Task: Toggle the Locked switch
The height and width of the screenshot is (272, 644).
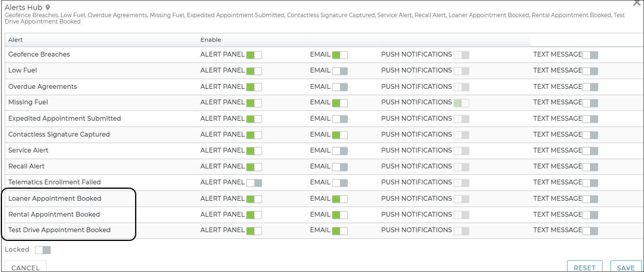Action: 43,250
